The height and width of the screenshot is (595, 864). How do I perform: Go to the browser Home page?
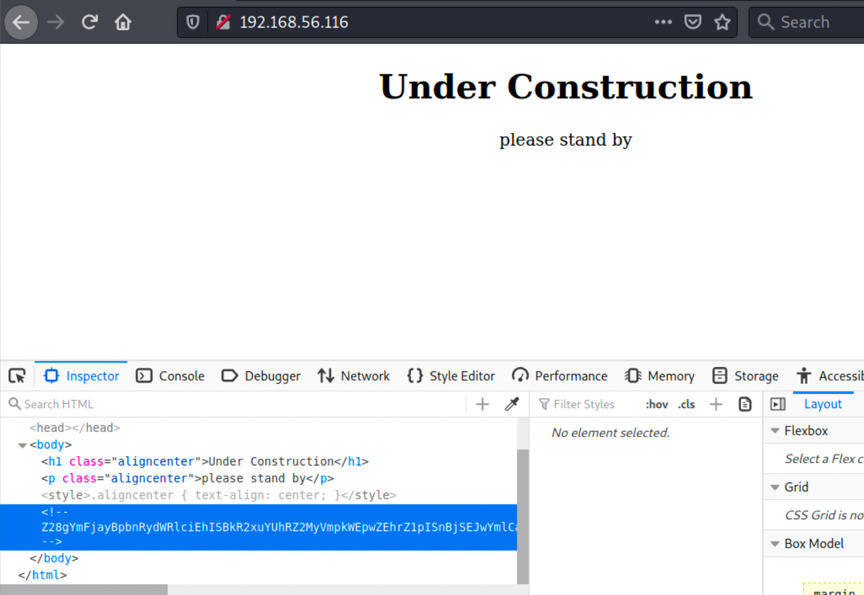tap(123, 22)
